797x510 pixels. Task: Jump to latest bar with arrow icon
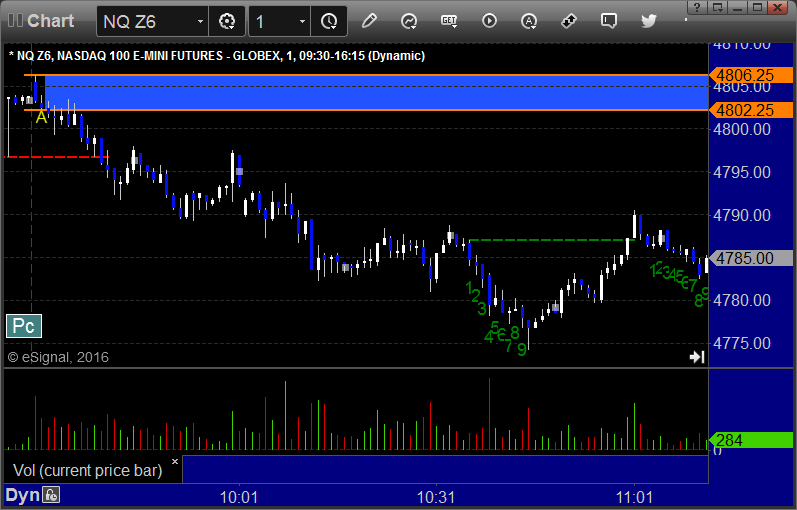(x=697, y=357)
